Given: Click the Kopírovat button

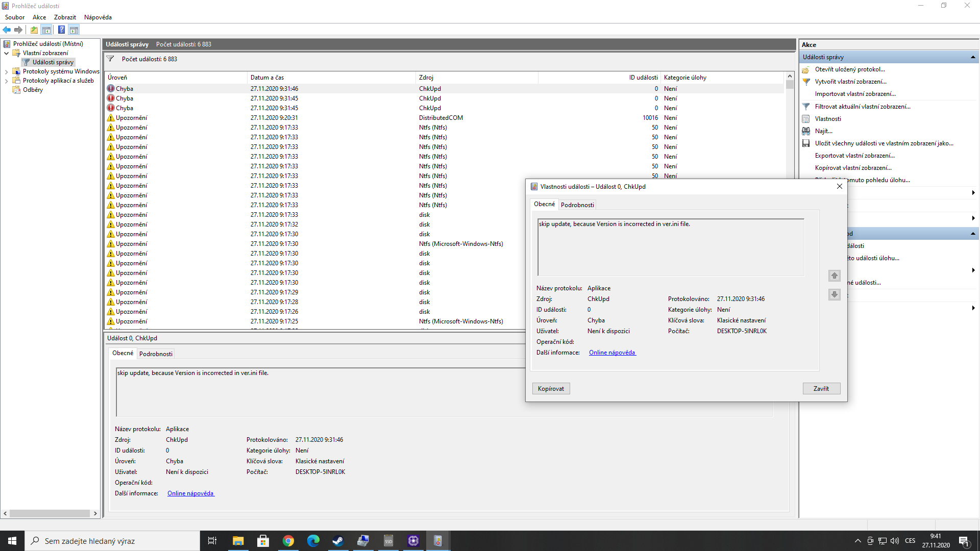Looking at the screenshot, I should 551,389.
